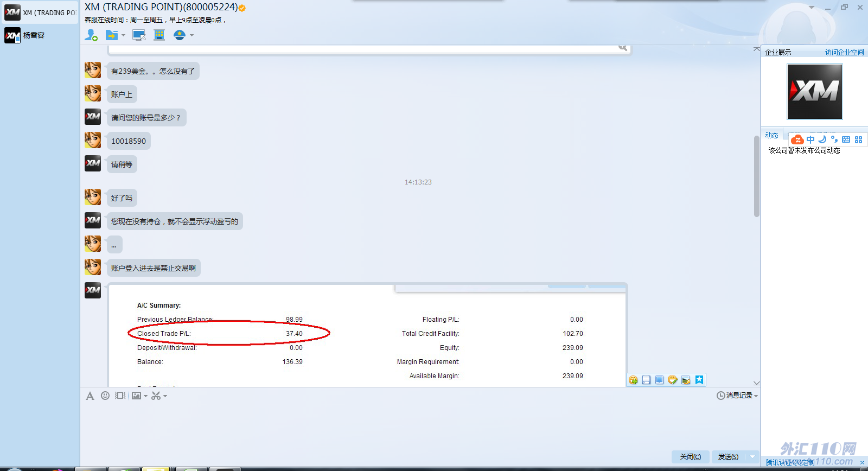The width and height of the screenshot is (868, 471).
Task: Click the 关闭(C) close chat button
Action: pyautogui.click(x=690, y=457)
